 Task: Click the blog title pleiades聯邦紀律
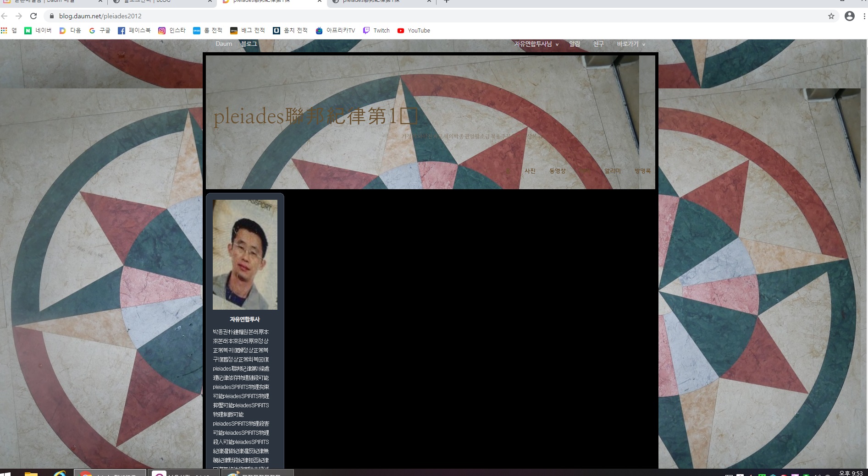[x=316, y=116]
